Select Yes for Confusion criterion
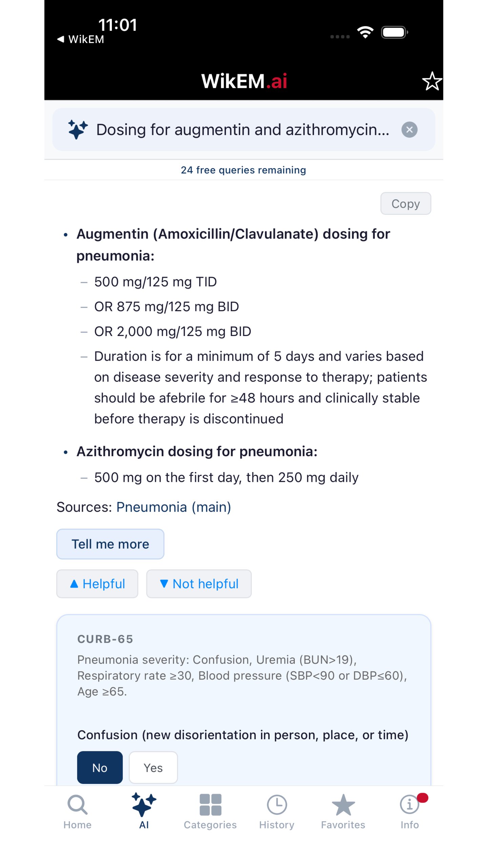 pos(153,768)
